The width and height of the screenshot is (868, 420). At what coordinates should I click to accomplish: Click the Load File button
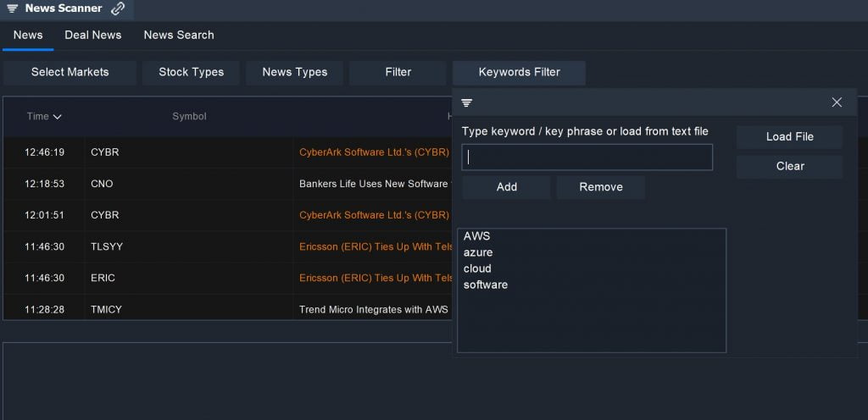(x=789, y=137)
